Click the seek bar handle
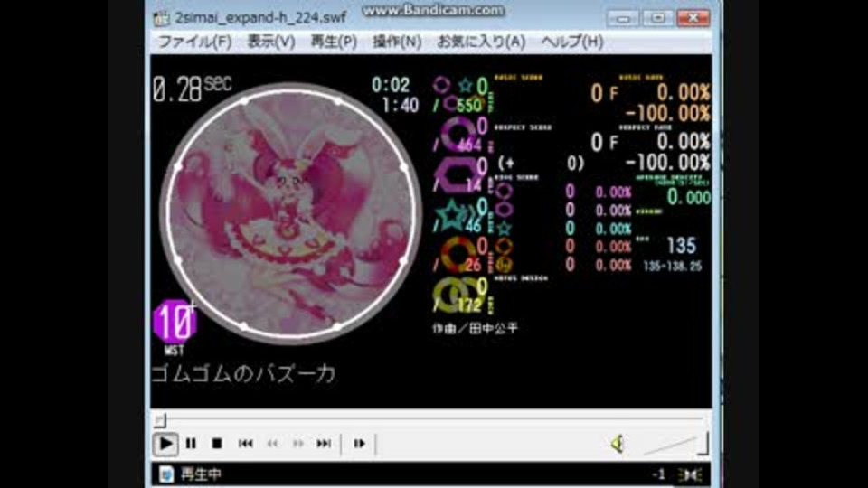The width and height of the screenshot is (868, 488). click(x=160, y=420)
